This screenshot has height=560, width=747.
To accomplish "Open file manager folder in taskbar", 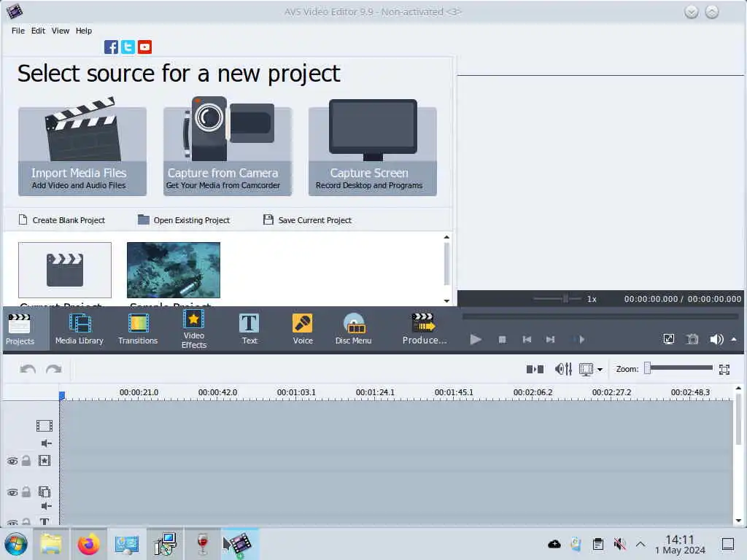I will point(50,544).
